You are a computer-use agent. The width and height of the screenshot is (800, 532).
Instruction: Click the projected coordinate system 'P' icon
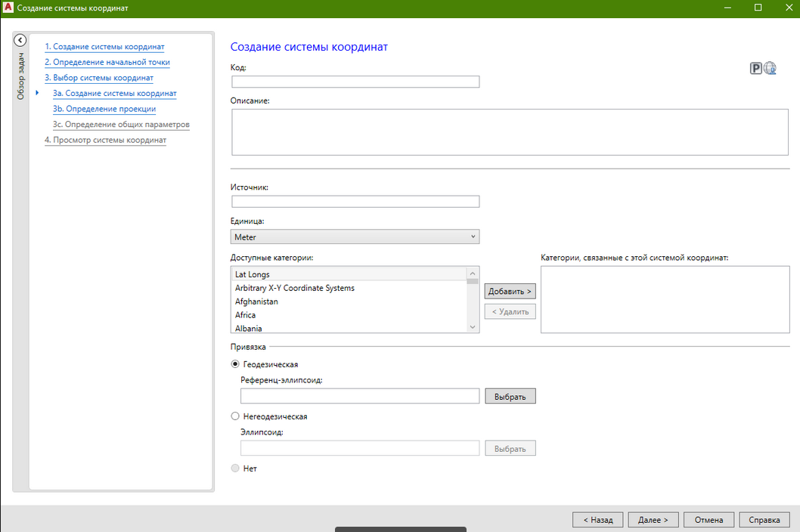755,68
